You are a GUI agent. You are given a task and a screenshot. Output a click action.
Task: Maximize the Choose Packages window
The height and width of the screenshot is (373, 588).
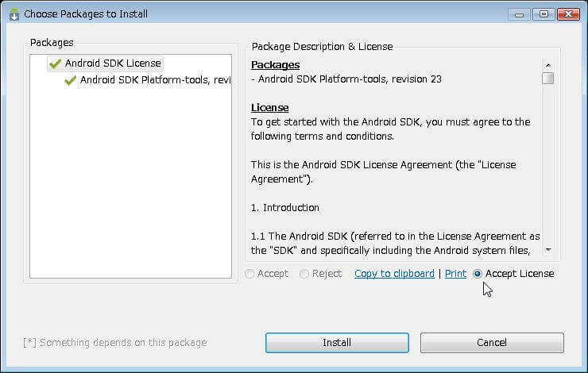point(544,13)
